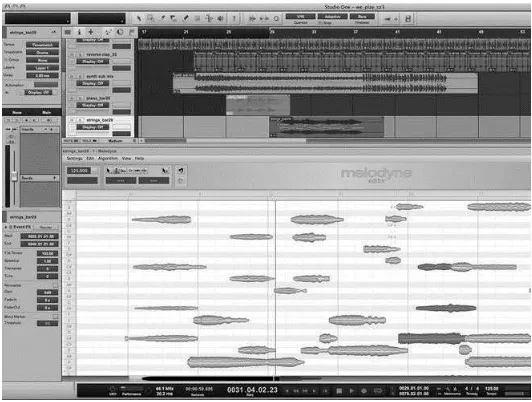
Task: Open automation Display: Off dropdown in inspector
Action: tap(38, 92)
